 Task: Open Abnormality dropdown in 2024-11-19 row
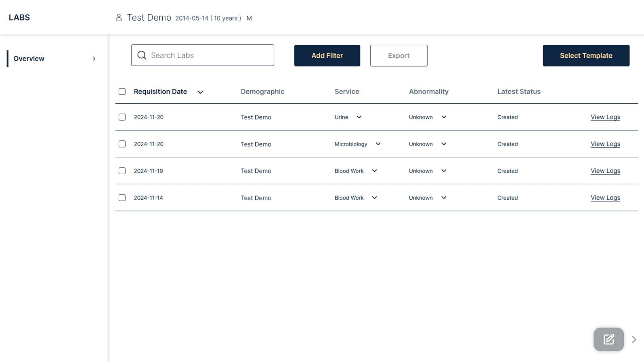click(x=444, y=171)
